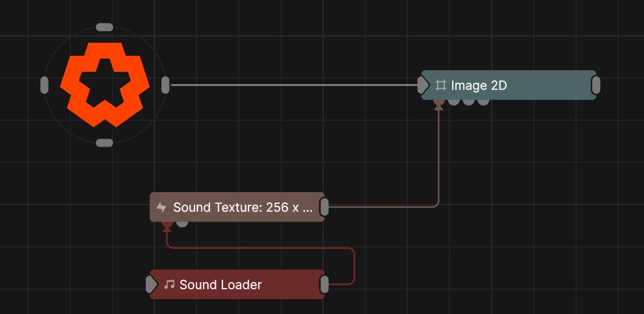The width and height of the screenshot is (644, 314).
Task: Select the Sound Loader node by its label
Action: [x=221, y=285]
